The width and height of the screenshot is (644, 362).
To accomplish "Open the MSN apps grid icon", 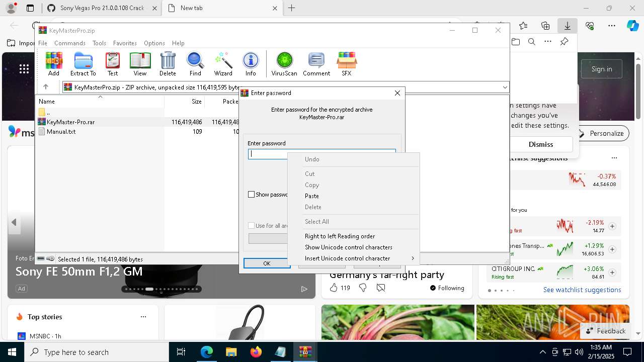I will point(24,69).
